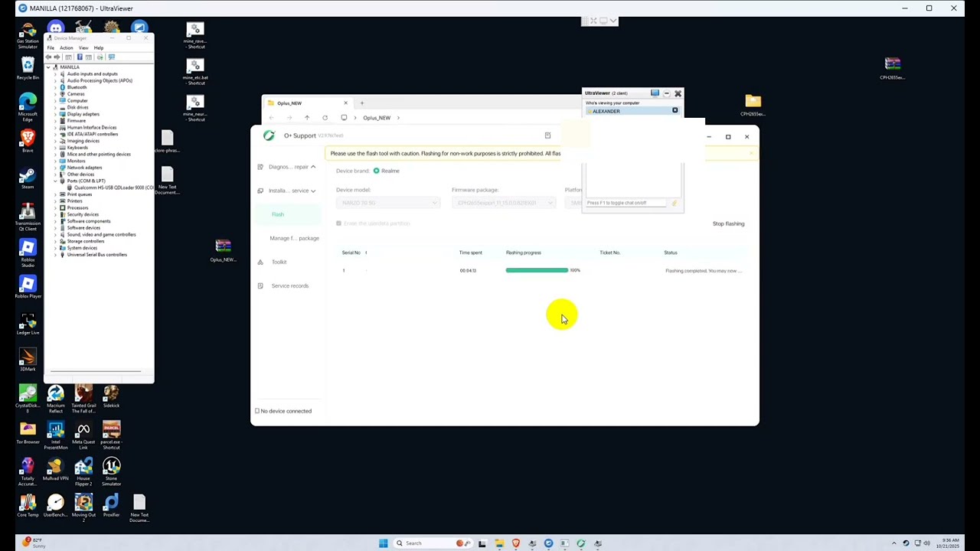Image resolution: width=980 pixels, height=551 pixels.
Task: Expand Universal Serial Bus controllers node
Action: click(x=55, y=254)
